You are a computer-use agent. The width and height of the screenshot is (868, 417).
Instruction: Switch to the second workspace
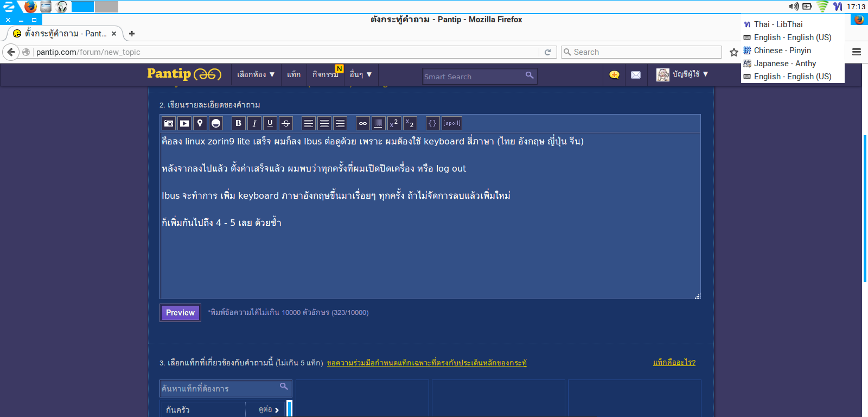pyautogui.click(x=106, y=7)
